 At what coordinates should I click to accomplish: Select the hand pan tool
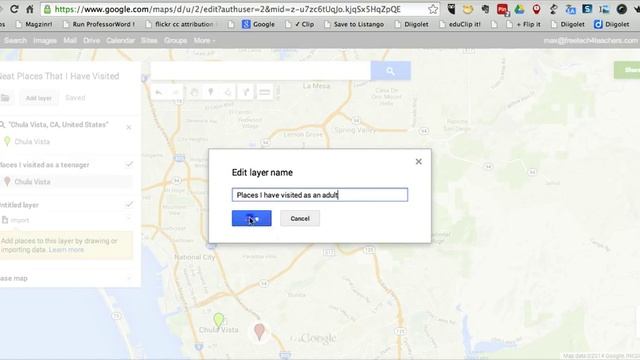coord(194,93)
